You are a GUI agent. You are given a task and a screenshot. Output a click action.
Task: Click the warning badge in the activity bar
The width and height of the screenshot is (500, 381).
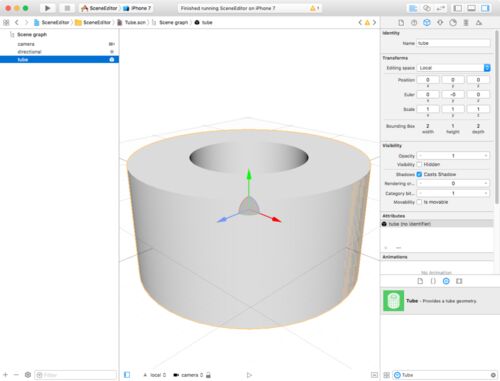tap(314, 8)
